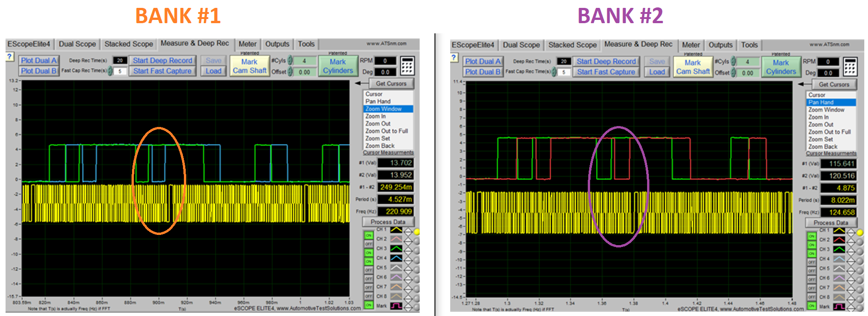Click Start Deep Record in Bank #1
This screenshot has height=316, width=868.
tap(163, 60)
